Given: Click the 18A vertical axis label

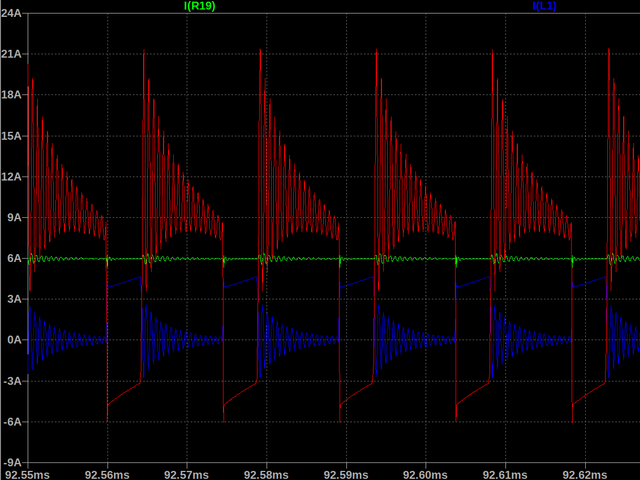Looking at the screenshot, I should pos(13,95).
